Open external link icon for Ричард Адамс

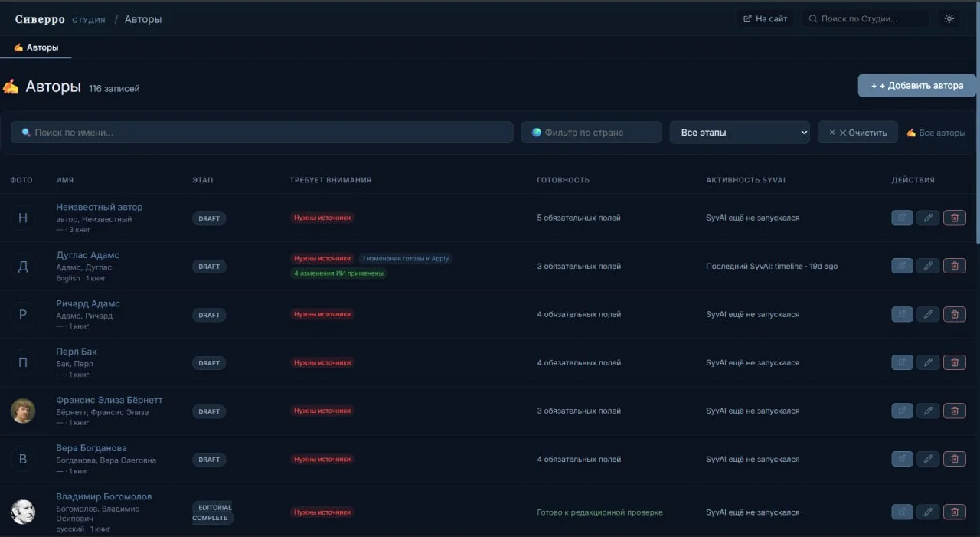pyautogui.click(x=903, y=314)
